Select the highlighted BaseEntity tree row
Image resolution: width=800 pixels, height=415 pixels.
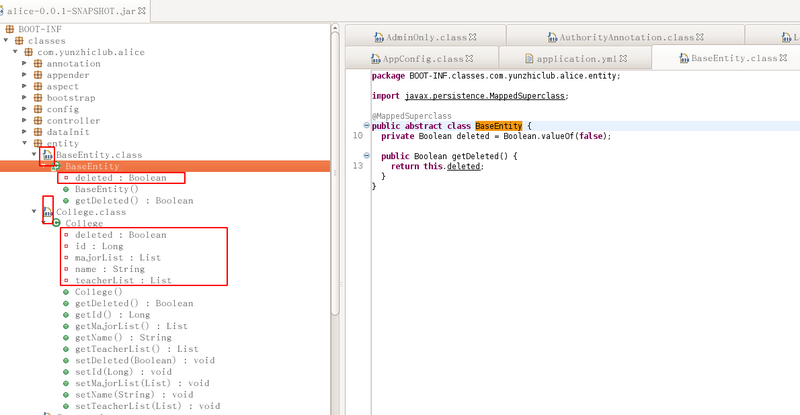[165, 166]
